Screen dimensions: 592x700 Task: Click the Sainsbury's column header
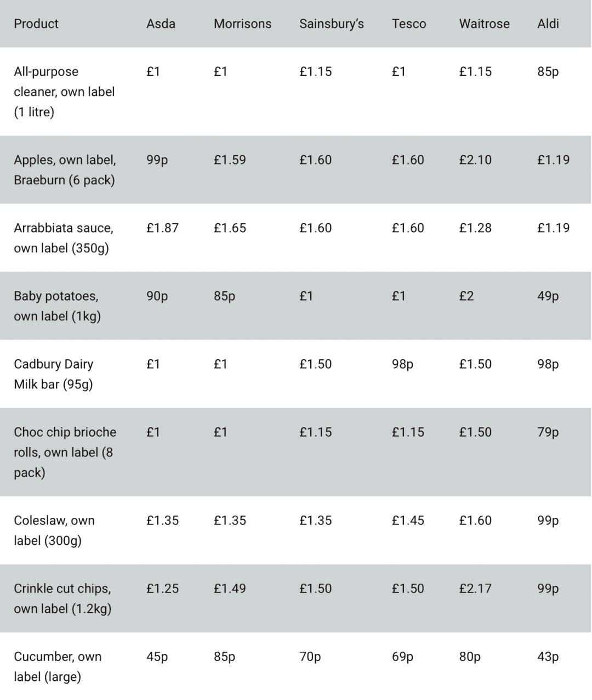[x=331, y=24]
